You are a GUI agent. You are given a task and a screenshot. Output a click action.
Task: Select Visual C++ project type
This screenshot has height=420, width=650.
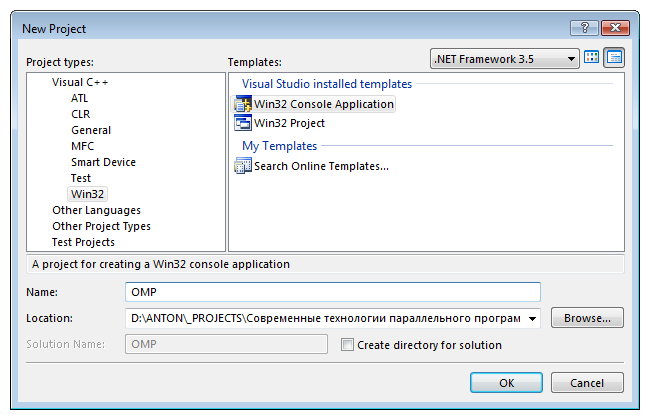(80, 82)
